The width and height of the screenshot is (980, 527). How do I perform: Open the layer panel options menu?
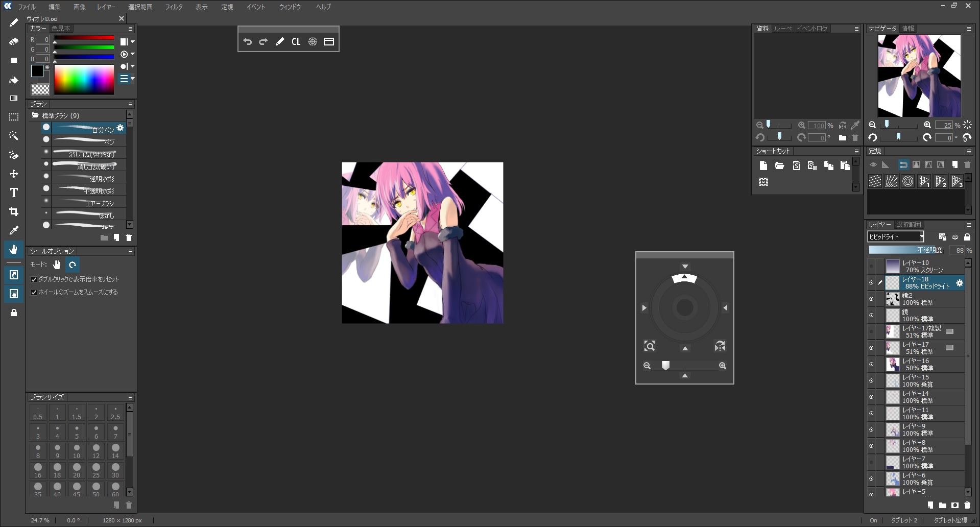pos(969,225)
